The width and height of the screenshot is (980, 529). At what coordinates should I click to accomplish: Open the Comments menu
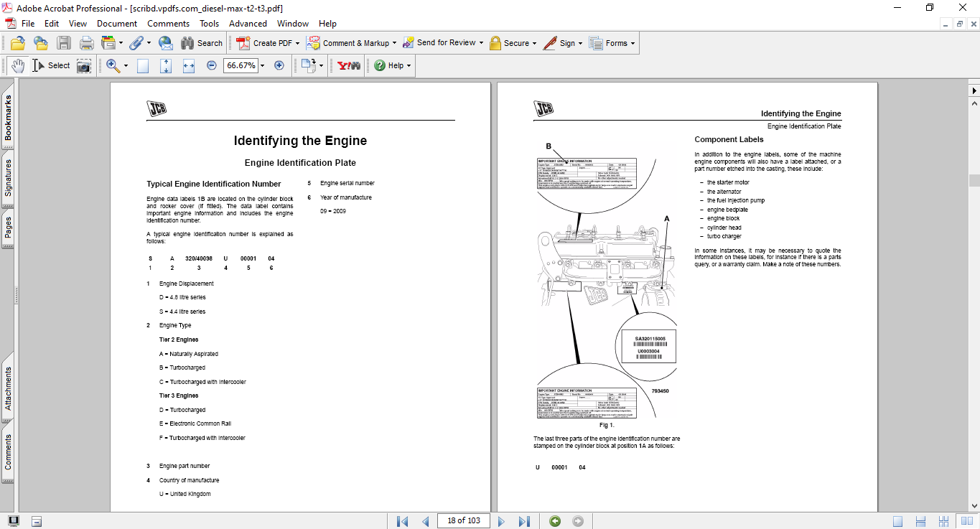tap(168, 24)
